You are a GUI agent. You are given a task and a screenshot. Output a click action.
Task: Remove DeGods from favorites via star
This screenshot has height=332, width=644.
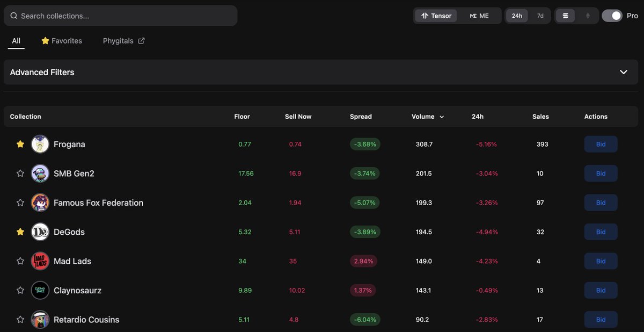[x=20, y=232]
